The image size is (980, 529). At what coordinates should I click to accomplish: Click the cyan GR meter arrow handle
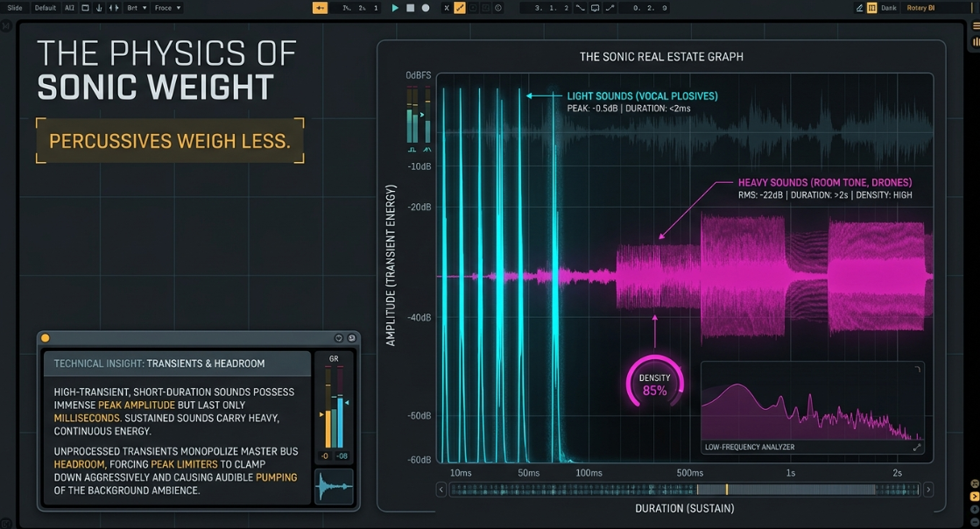coord(347,403)
